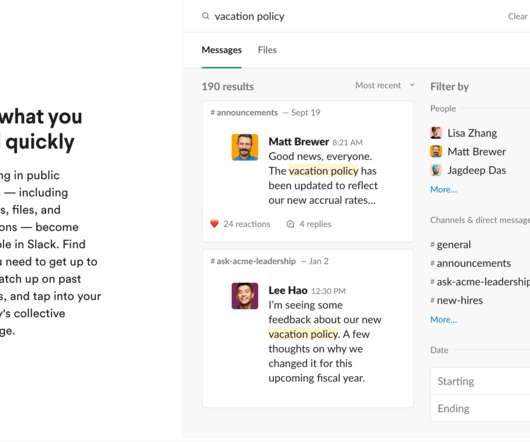Select Jagdeep Das's avatar in People filter
This screenshot has width=530, height=442.
(x=436, y=170)
